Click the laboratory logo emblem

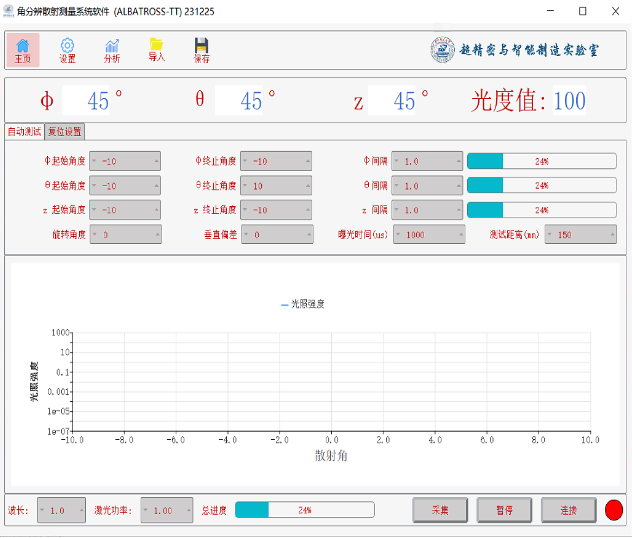click(x=442, y=50)
